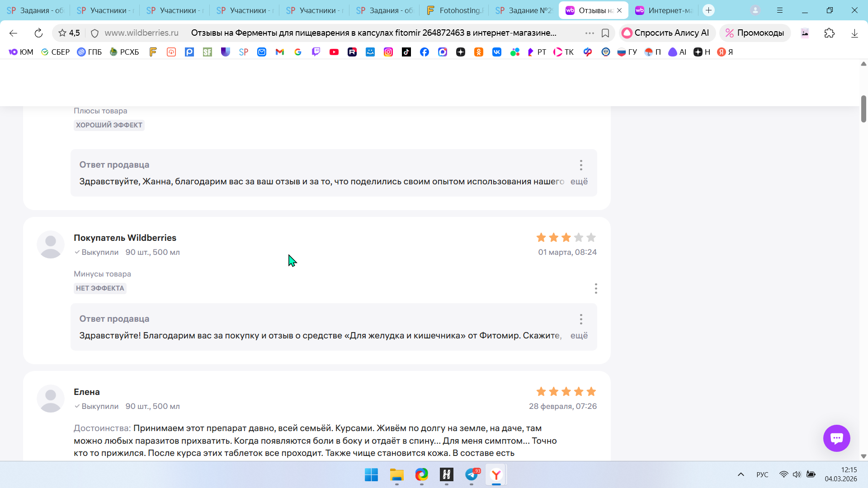Click the three-star rating of Wildberries buyer
Viewport: 868px width, 488px height.
click(566, 238)
